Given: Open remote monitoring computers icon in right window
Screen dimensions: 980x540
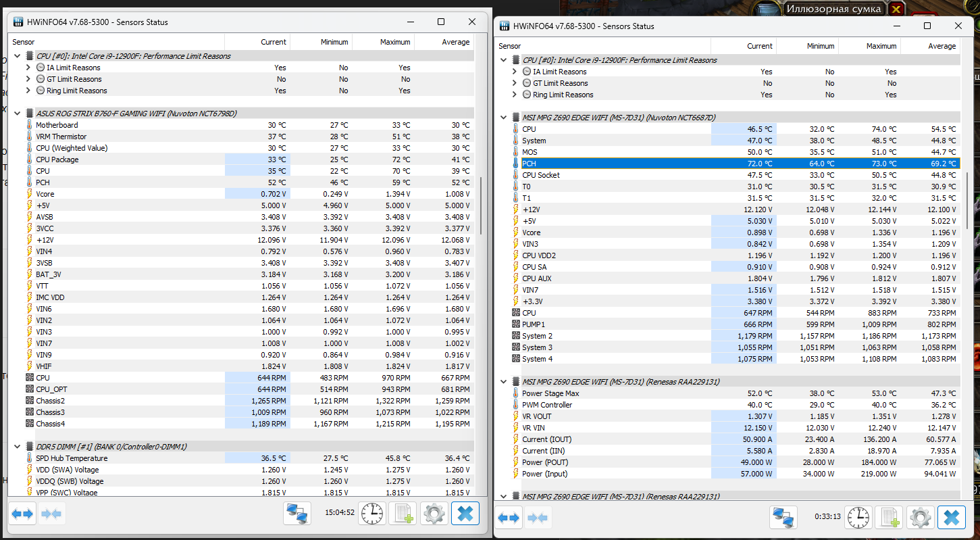Looking at the screenshot, I should 783,518.
